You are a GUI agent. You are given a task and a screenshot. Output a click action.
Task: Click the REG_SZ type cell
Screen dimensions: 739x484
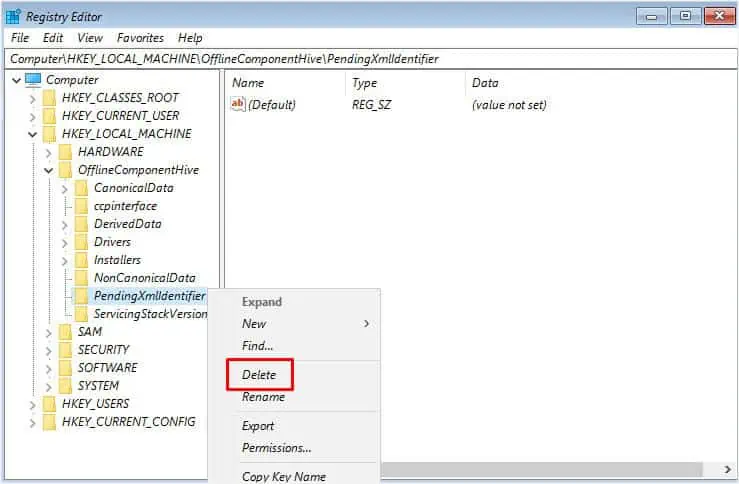click(371, 105)
